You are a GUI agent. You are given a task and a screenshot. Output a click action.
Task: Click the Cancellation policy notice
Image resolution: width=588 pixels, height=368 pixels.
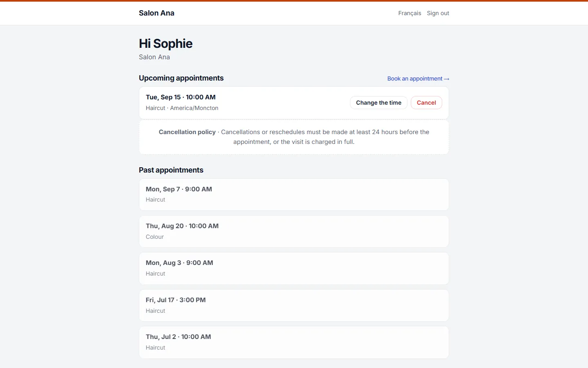point(294,137)
